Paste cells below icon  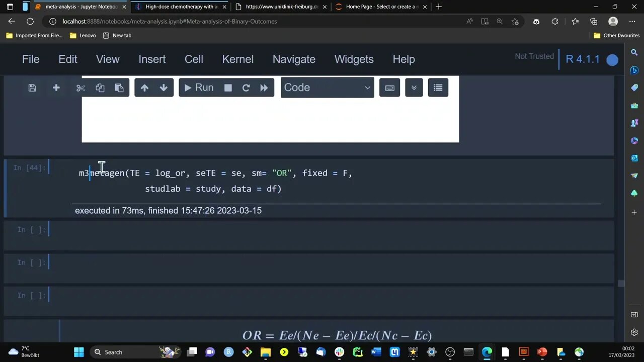click(x=119, y=87)
